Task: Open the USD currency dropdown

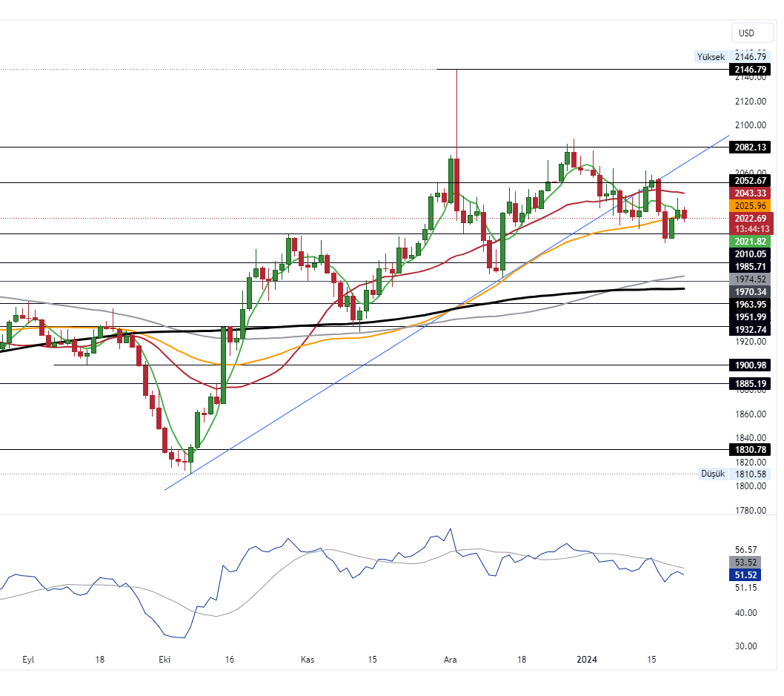Action: 746,33
